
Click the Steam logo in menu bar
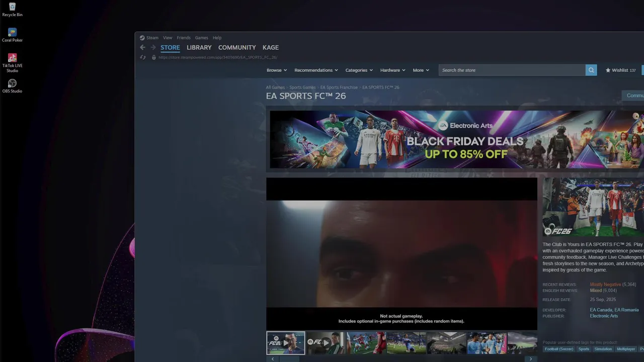142,38
